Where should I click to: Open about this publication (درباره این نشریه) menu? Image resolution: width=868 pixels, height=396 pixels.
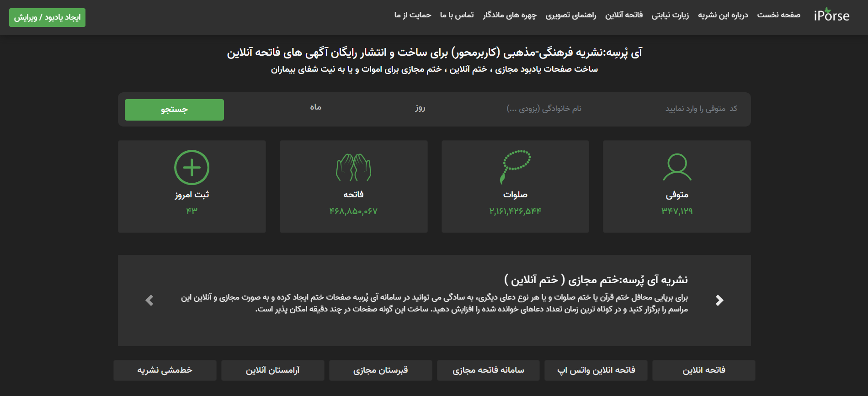tap(723, 15)
